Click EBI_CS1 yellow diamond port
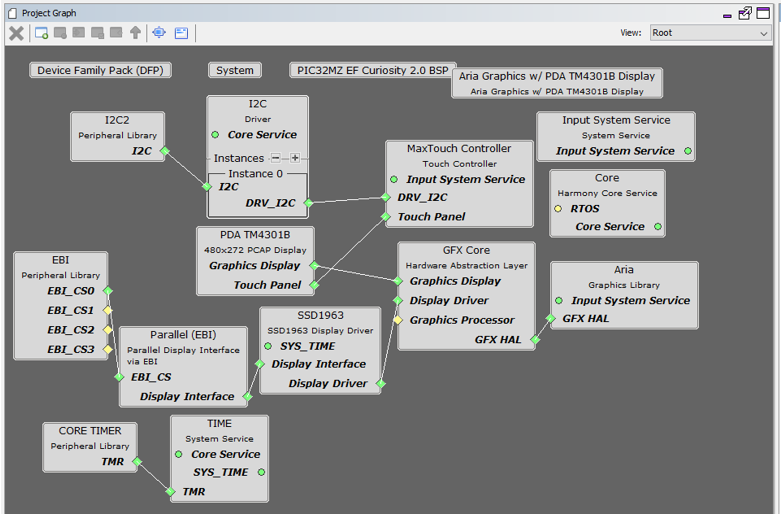 (x=108, y=310)
